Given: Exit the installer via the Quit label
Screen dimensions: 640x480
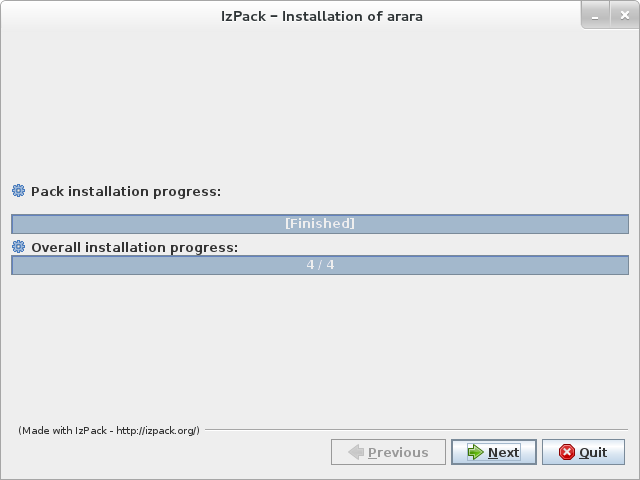Looking at the screenshot, I should (x=593, y=452).
